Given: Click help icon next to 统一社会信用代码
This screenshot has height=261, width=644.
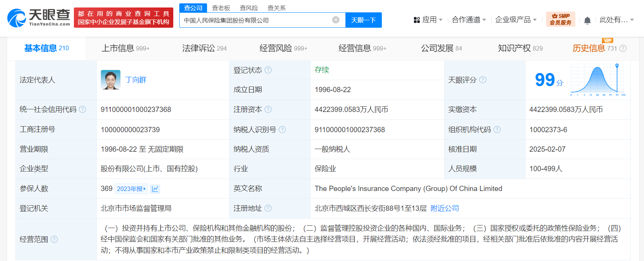Looking at the screenshot, I should tap(83, 109).
